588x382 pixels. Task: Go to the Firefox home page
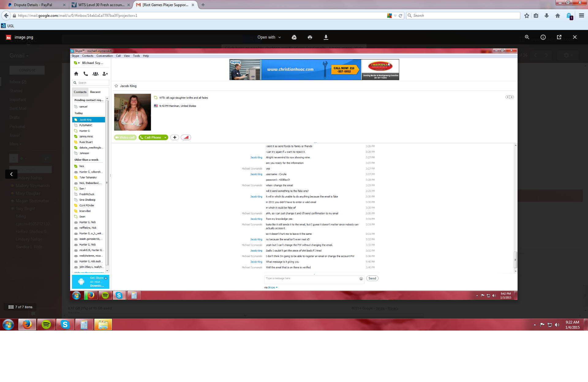(557, 16)
